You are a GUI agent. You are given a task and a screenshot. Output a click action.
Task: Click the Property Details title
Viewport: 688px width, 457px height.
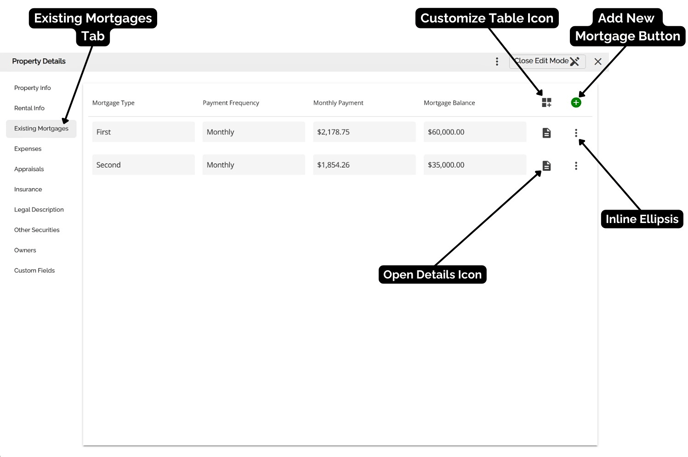click(x=39, y=61)
